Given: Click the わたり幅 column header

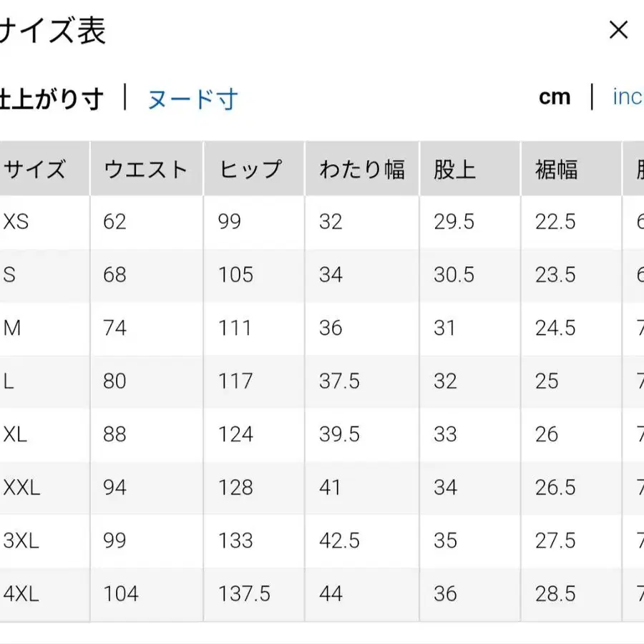Looking at the screenshot, I should tap(361, 170).
